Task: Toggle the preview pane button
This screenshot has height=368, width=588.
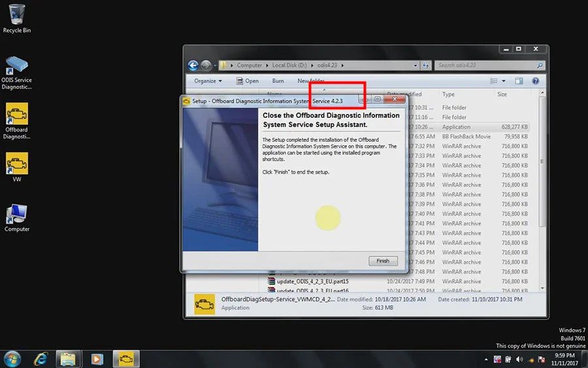Action: (x=519, y=81)
